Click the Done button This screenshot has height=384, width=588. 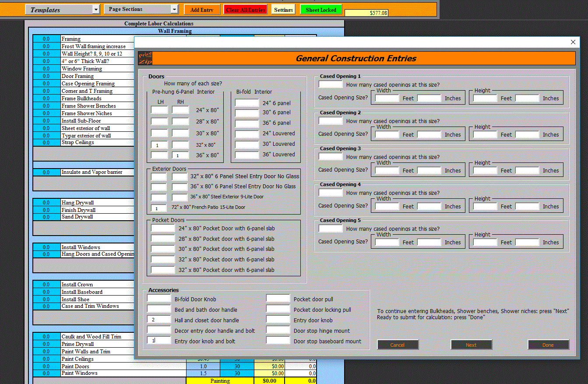[x=548, y=345]
